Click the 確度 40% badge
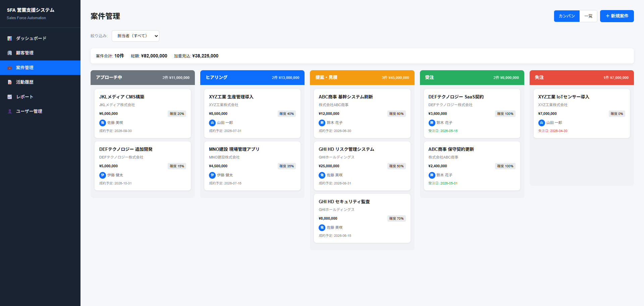This screenshot has height=306, width=644. click(287, 114)
